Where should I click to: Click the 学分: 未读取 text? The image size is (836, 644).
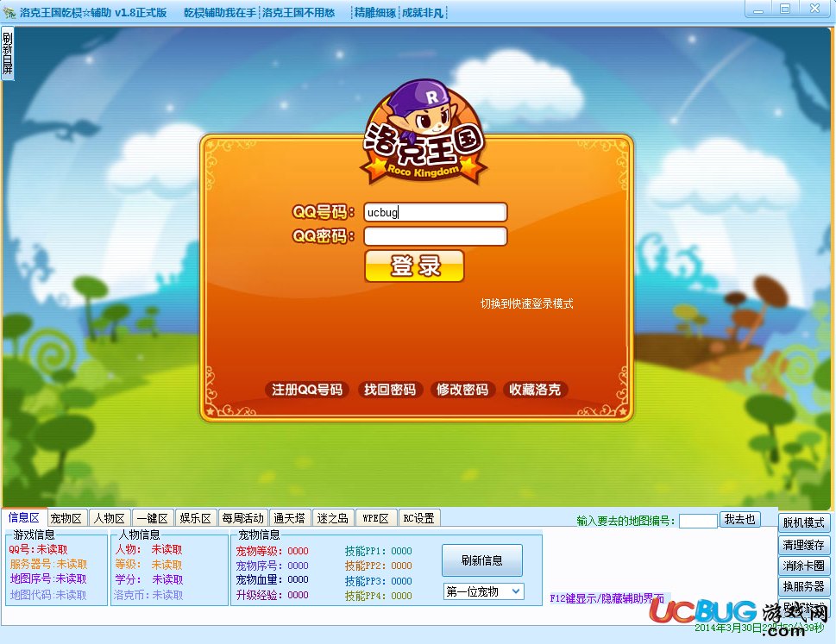coord(148,579)
